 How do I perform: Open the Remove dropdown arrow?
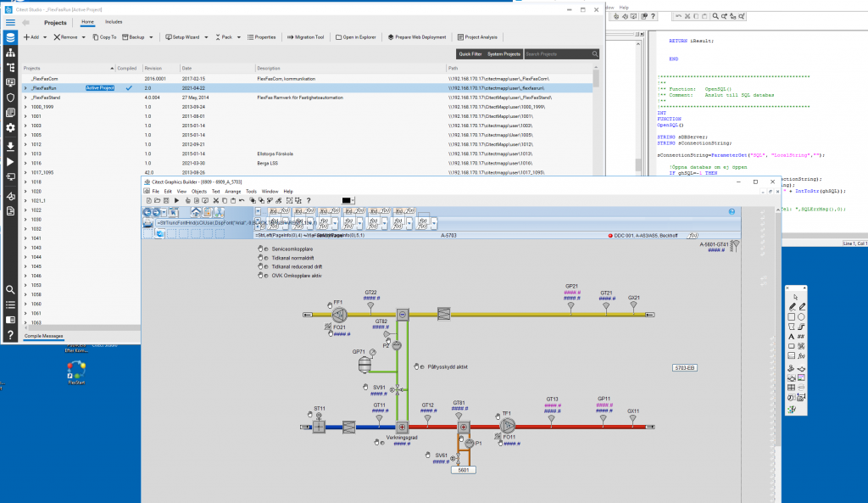[x=84, y=37]
